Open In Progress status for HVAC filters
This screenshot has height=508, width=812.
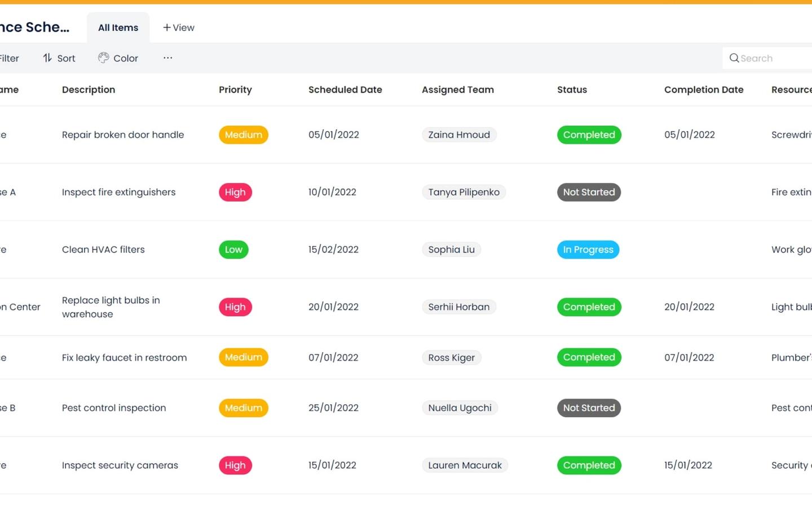[x=588, y=249]
